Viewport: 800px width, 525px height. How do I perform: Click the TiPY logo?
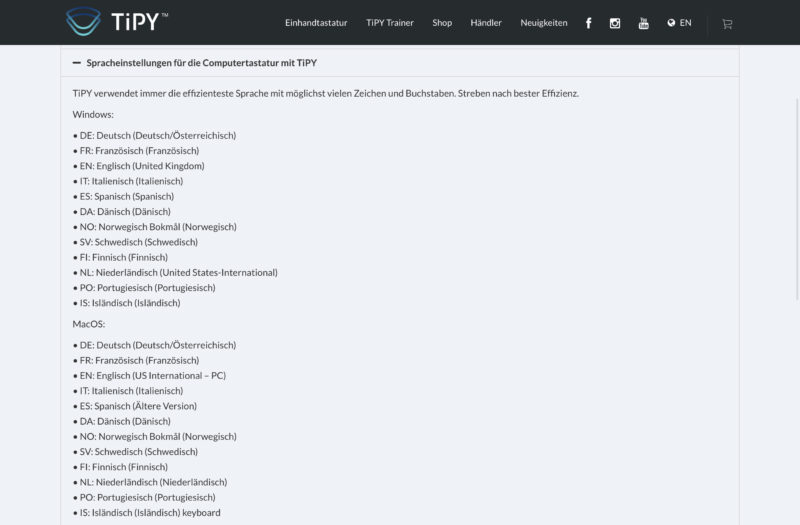pos(117,21)
